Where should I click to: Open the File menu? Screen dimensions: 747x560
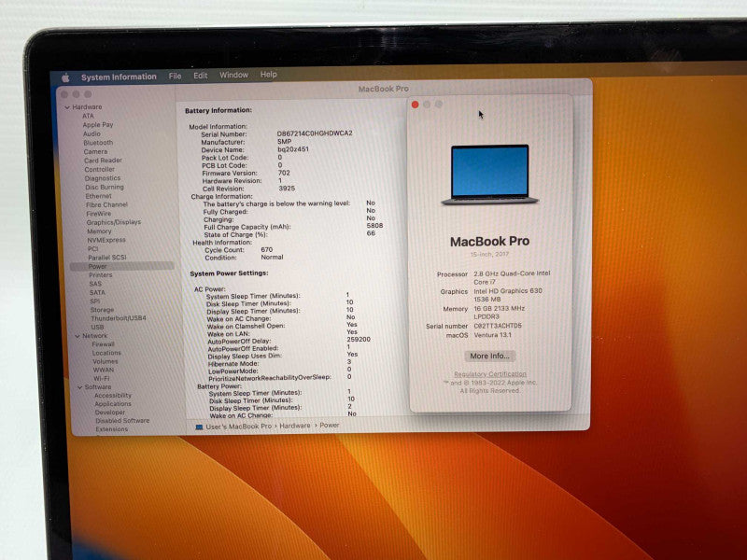click(175, 76)
